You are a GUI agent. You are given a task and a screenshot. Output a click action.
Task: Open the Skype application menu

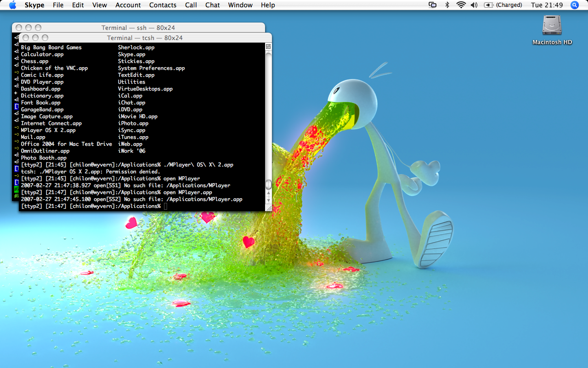click(x=34, y=5)
